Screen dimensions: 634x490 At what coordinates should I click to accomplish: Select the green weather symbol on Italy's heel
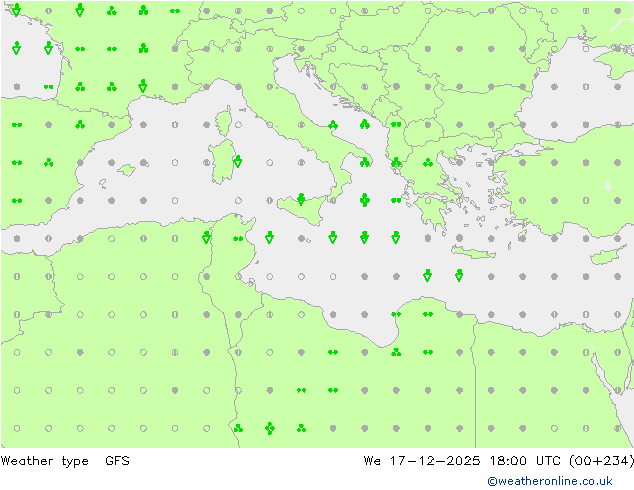(x=365, y=162)
